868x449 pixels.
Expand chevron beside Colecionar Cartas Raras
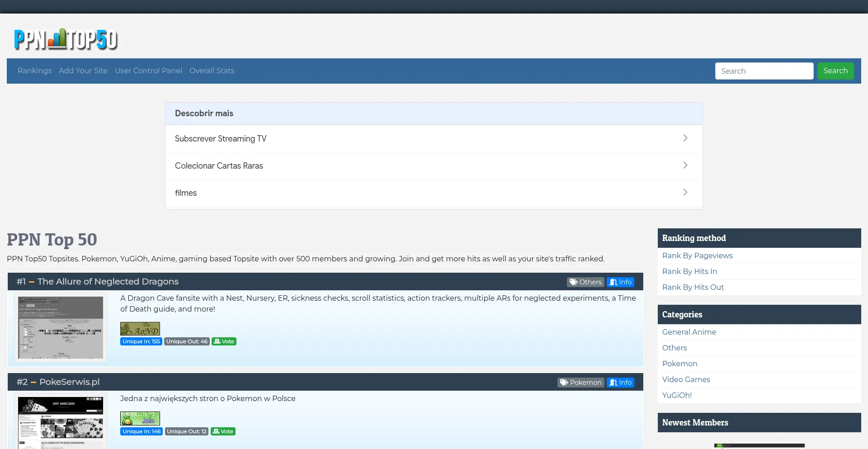(685, 165)
